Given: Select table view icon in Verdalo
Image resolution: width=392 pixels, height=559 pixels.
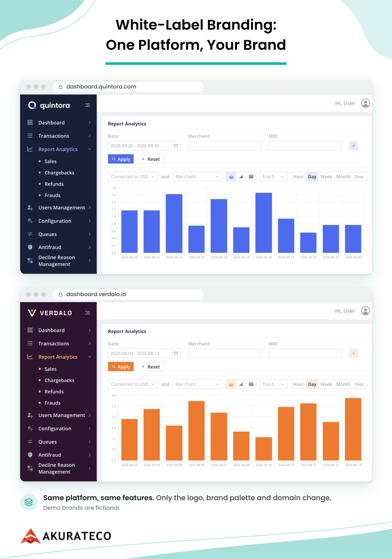Looking at the screenshot, I should coord(251,384).
